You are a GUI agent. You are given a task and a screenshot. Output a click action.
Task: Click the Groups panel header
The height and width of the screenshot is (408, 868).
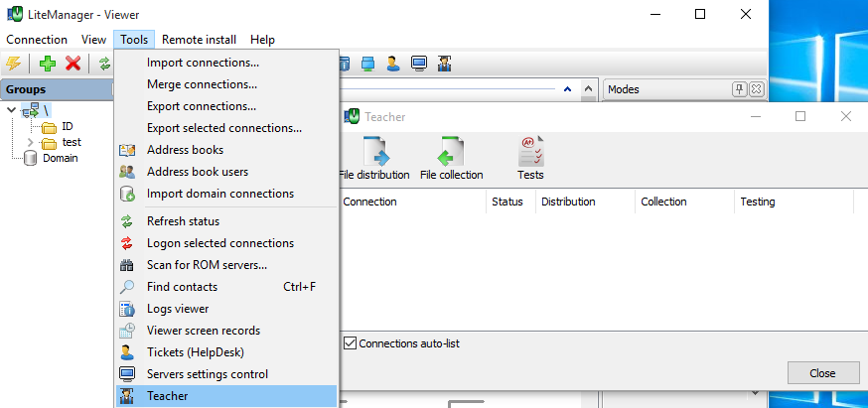[59, 89]
